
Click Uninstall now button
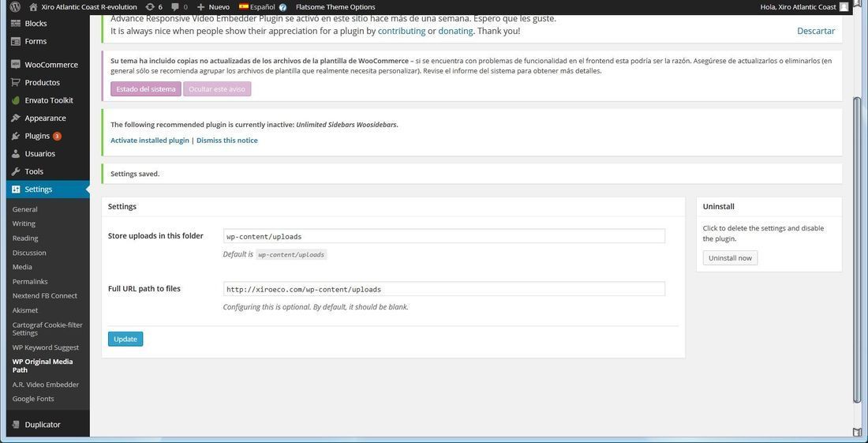pyautogui.click(x=730, y=258)
